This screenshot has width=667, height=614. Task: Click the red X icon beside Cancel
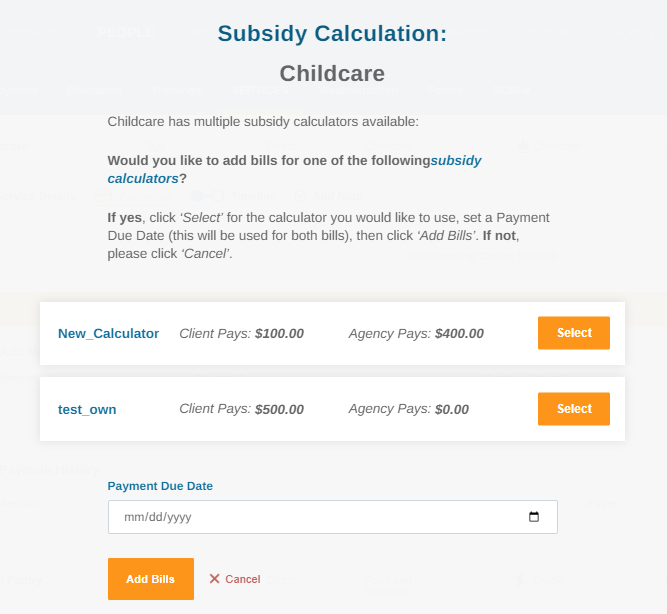[x=214, y=579]
